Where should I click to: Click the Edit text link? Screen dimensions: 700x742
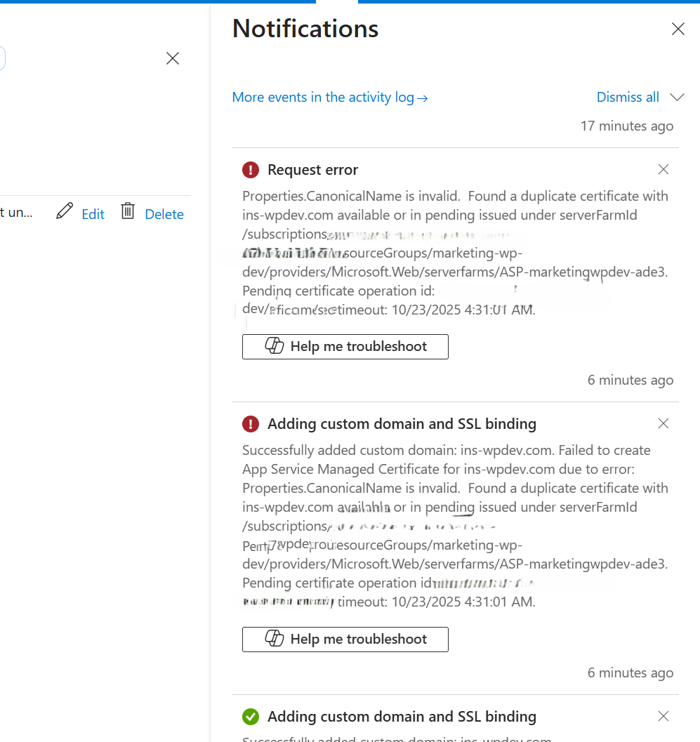93,215
